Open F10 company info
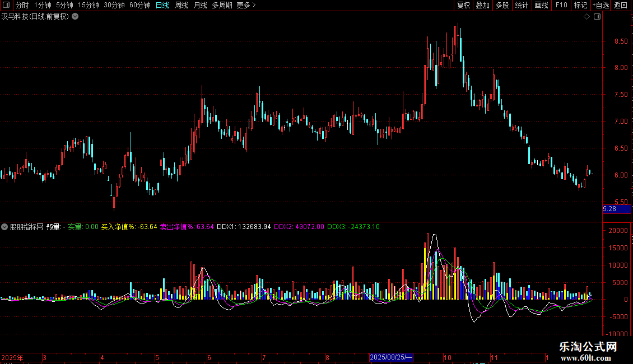This screenshot has height=364, width=633. [x=561, y=5]
